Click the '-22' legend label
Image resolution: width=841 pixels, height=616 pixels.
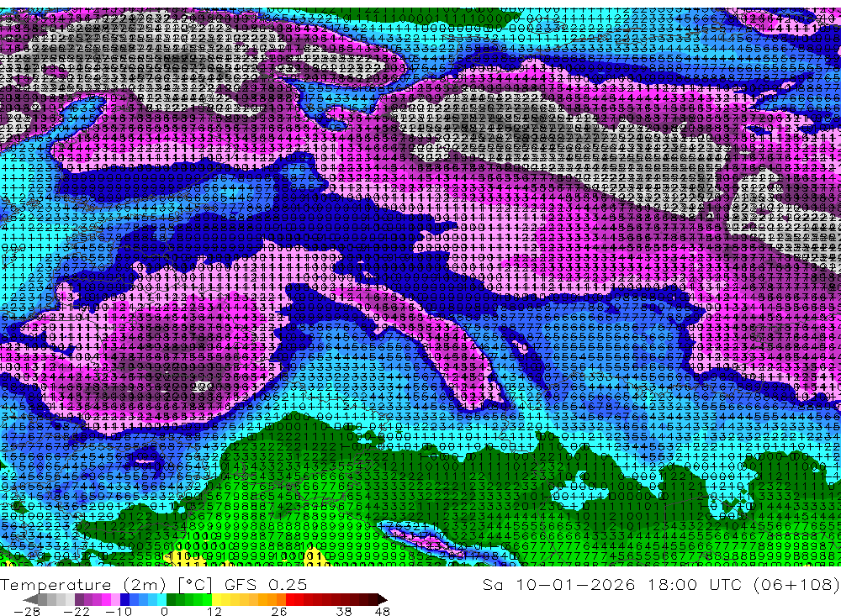tap(77, 611)
